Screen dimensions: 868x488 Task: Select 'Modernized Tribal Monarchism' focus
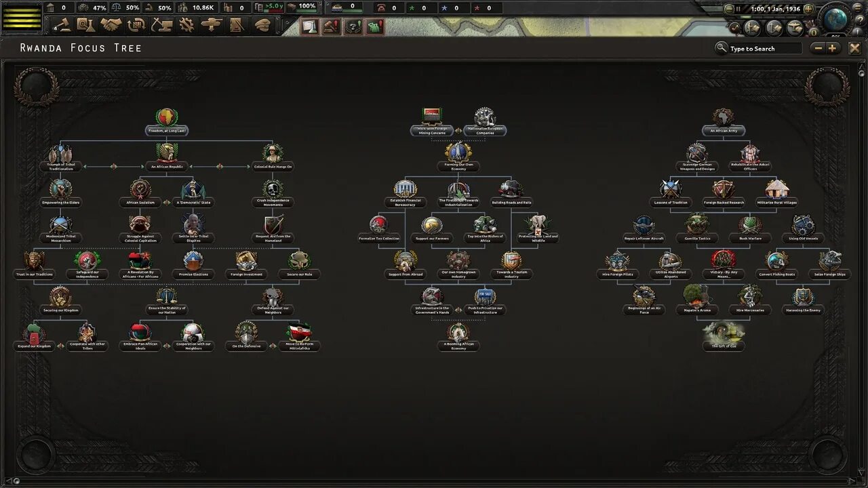click(x=61, y=230)
